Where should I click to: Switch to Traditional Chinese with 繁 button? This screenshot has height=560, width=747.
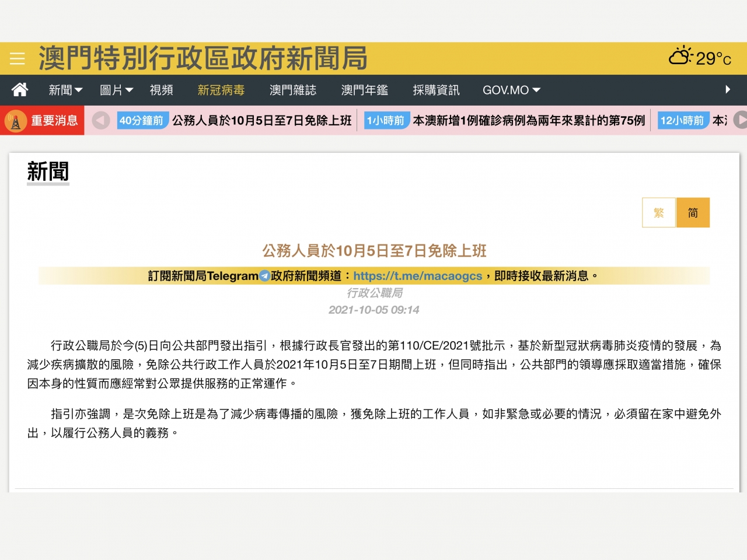(x=659, y=212)
